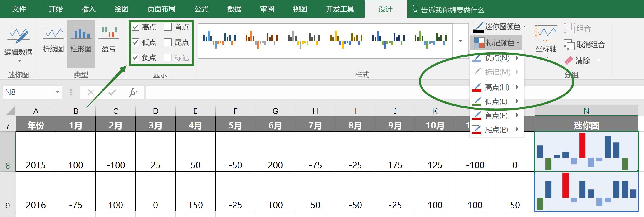Image resolution: width=644 pixels, height=217 pixels.
Task: Toggle the 负点 negative point checkbox
Action: (135, 58)
